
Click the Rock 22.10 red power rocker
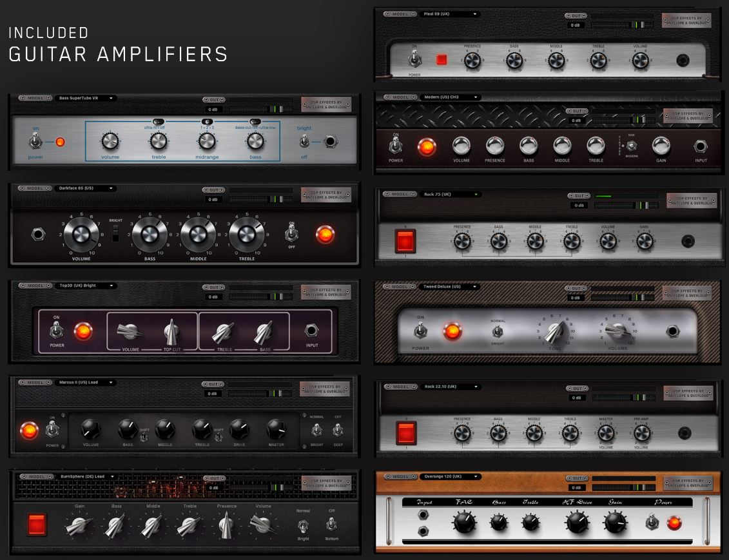pyautogui.click(x=405, y=433)
